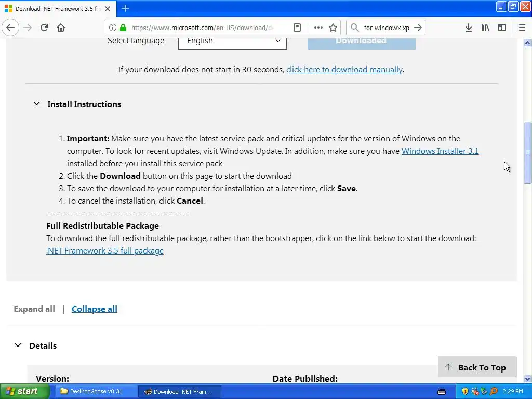Go back to the previous page
532x399 pixels.
point(10,28)
